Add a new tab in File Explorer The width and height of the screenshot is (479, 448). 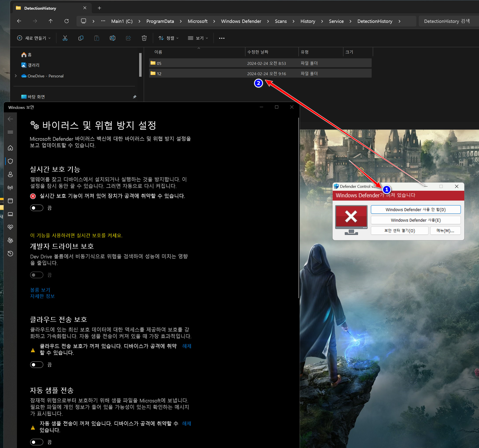point(99,8)
